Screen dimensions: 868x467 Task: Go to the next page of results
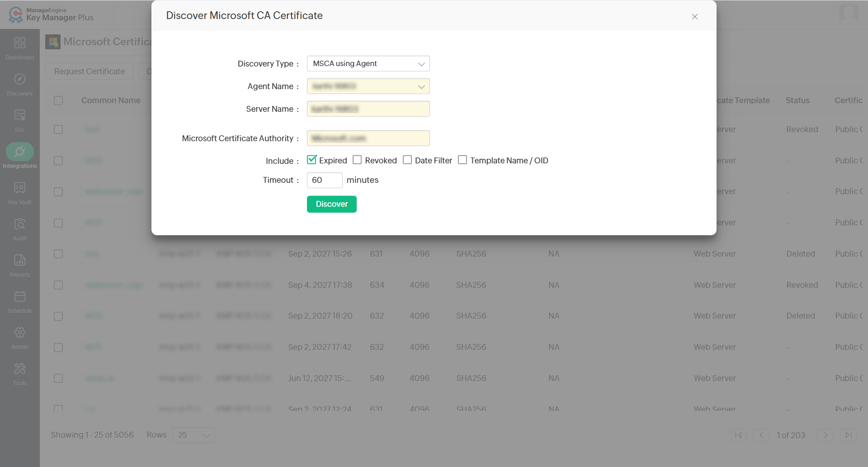(826, 435)
